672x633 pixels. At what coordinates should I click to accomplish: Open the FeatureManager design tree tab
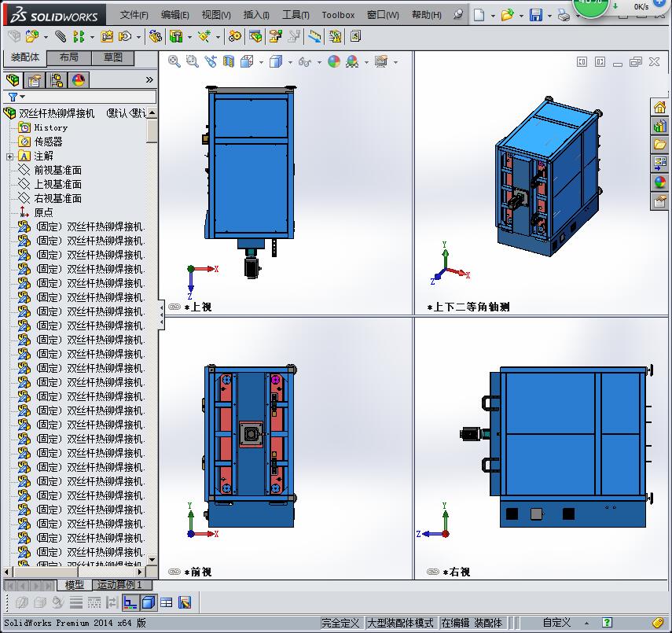pyautogui.click(x=13, y=80)
